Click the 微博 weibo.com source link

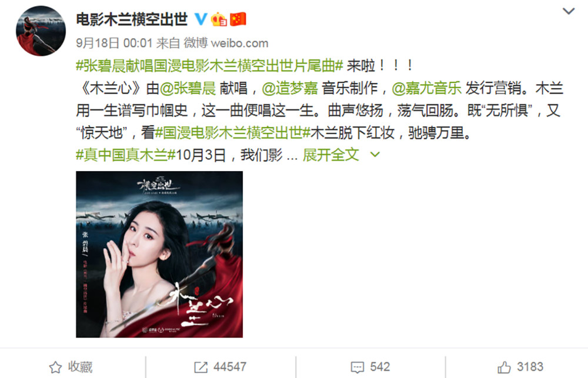tap(226, 43)
